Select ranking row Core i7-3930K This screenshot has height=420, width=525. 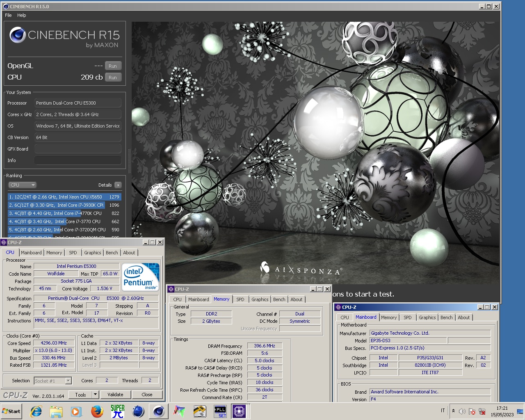(x=64, y=205)
